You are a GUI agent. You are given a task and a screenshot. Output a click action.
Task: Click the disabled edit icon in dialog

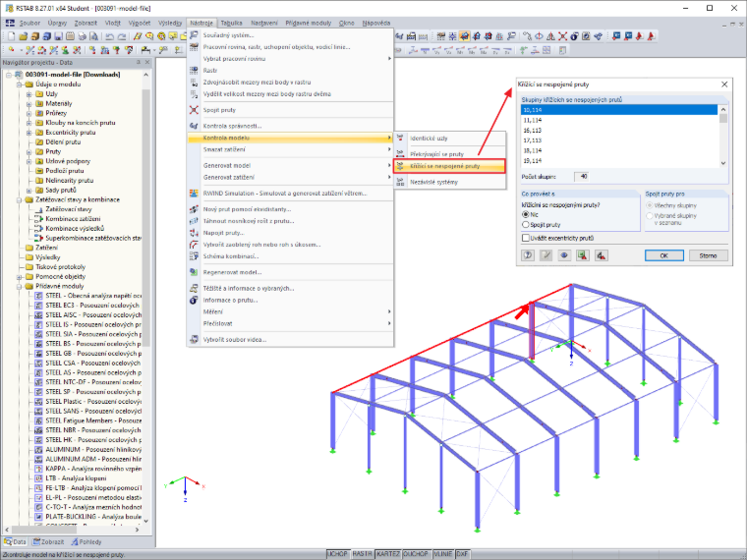[x=546, y=255]
